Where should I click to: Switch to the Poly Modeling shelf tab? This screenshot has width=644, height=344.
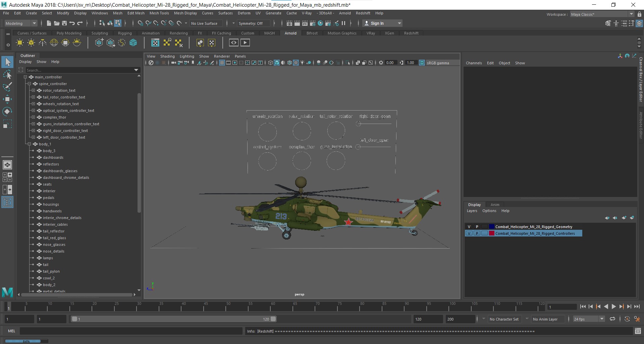(69, 33)
